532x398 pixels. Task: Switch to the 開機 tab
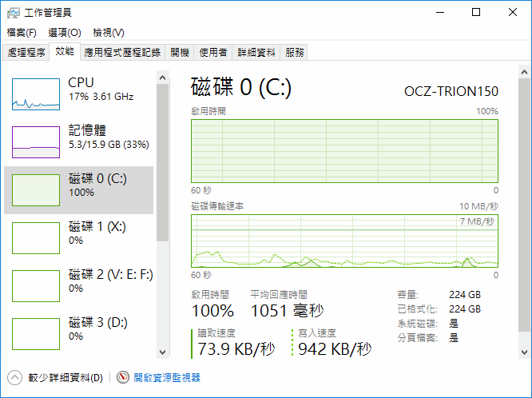coord(180,52)
